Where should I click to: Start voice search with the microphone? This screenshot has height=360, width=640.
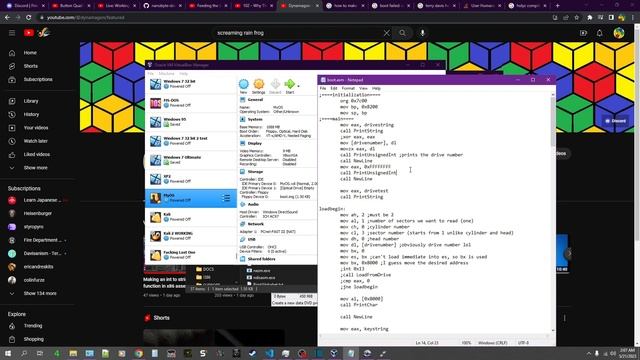[x=422, y=33]
